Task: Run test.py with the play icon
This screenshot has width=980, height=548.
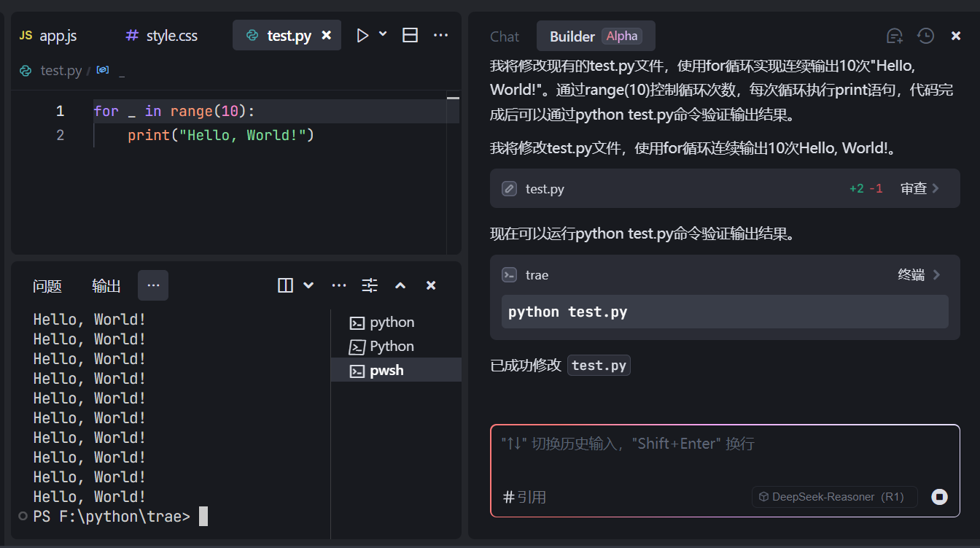Action: pos(362,35)
